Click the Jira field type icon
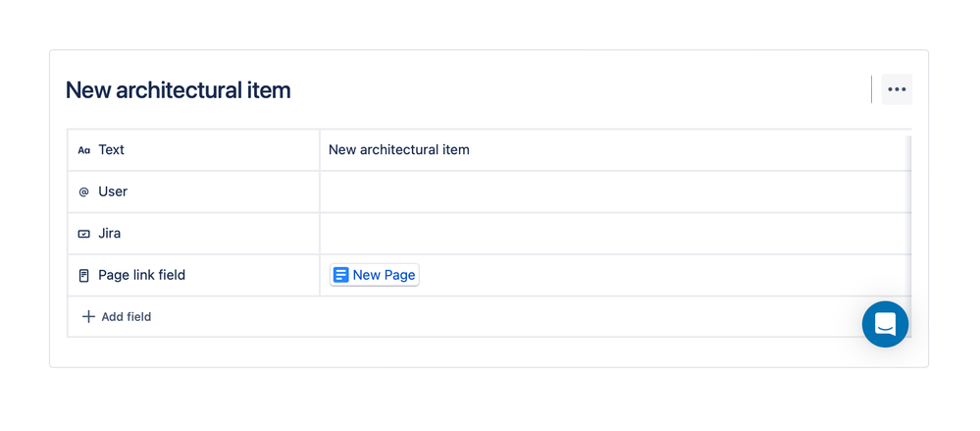Image resolution: width=980 pixels, height=431 pixels. (x=83, y=234)
